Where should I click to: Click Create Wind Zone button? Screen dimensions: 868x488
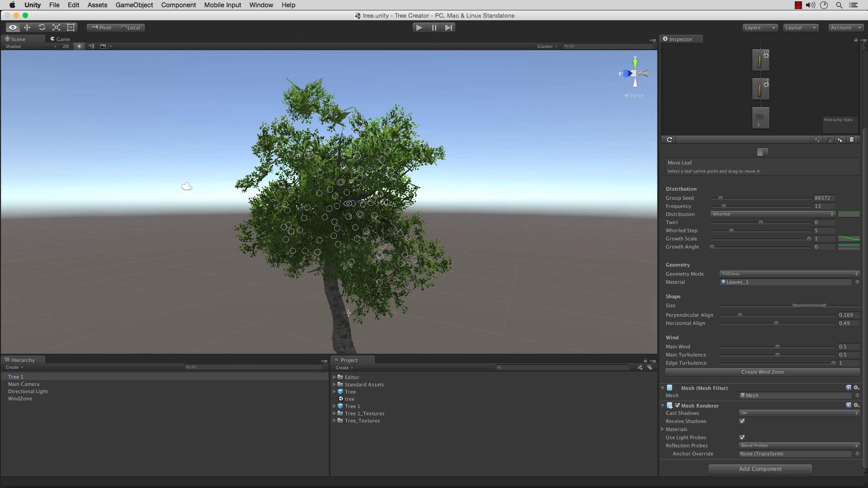(x=763, y=372)
